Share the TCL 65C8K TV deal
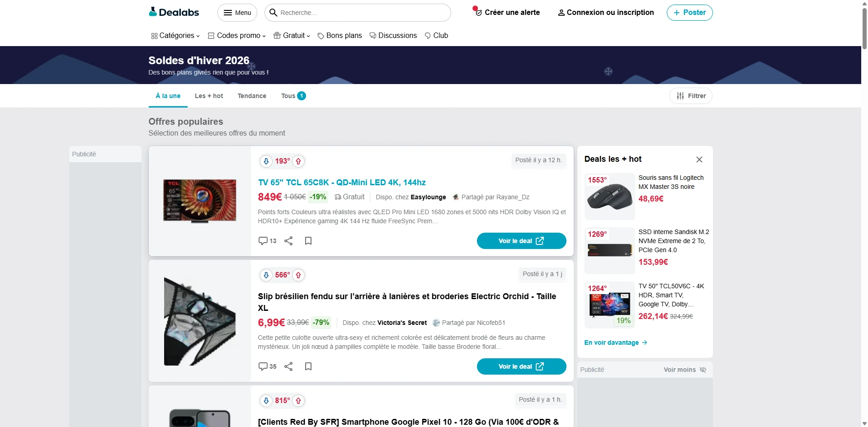 [288, 241]
